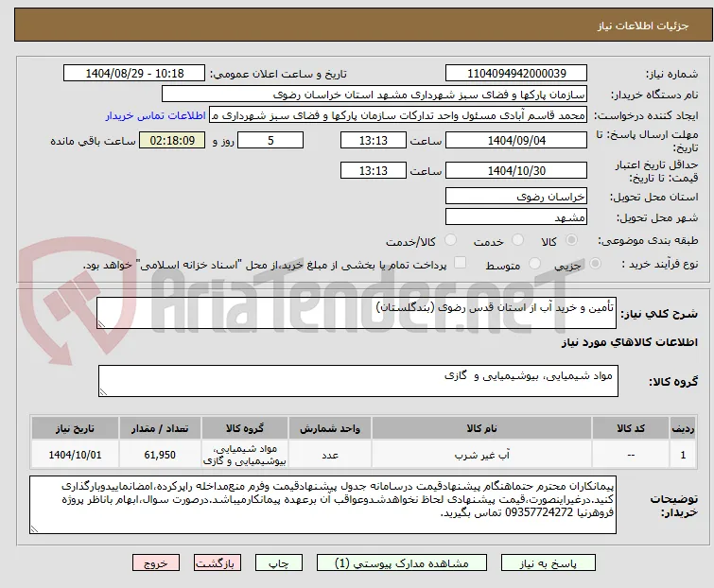714x588 pixels.
Task: Click the 'شماره نیاز' field 1104094942000039
Action: (516, 74)
